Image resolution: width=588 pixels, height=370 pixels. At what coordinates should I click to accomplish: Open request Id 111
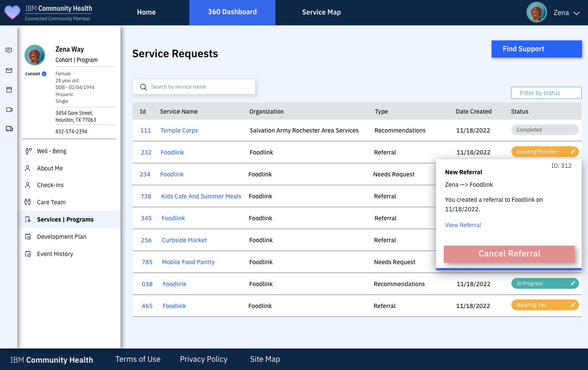(145, 130)
